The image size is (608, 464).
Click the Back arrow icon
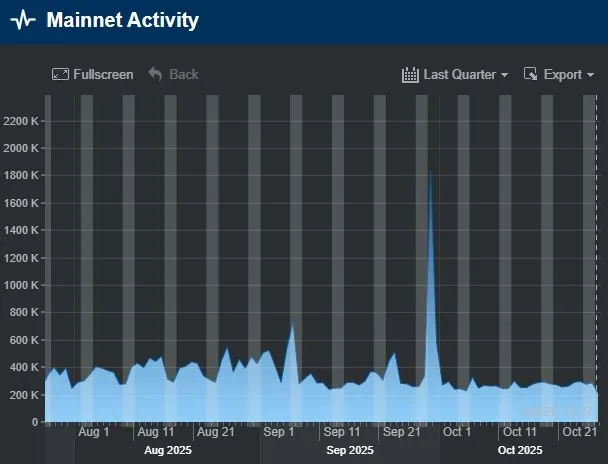pyautogui.click(x=155, y=74)
